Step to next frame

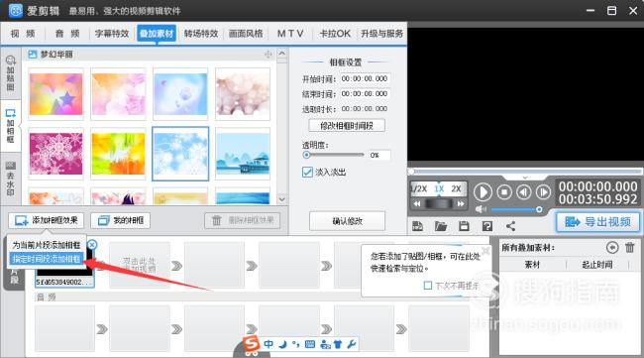pos(543,192)
